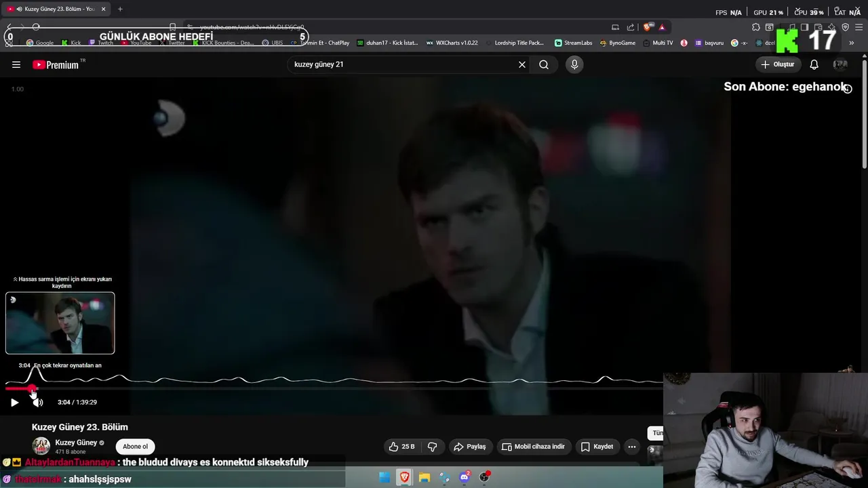Screen dimensions: 868x488
Task: Play the video
Action: pyautogui.click(x=14, y=403)
